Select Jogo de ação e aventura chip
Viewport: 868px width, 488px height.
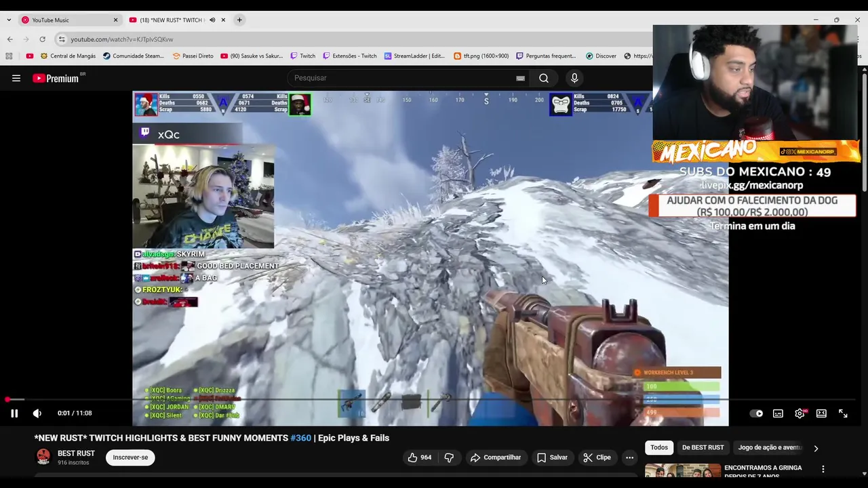[x=770, y=447]
